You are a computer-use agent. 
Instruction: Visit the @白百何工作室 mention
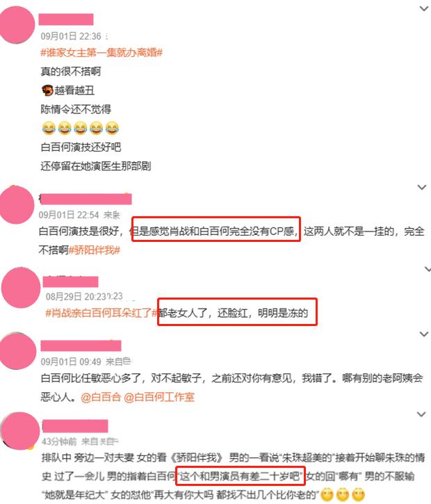click(159, 397)
